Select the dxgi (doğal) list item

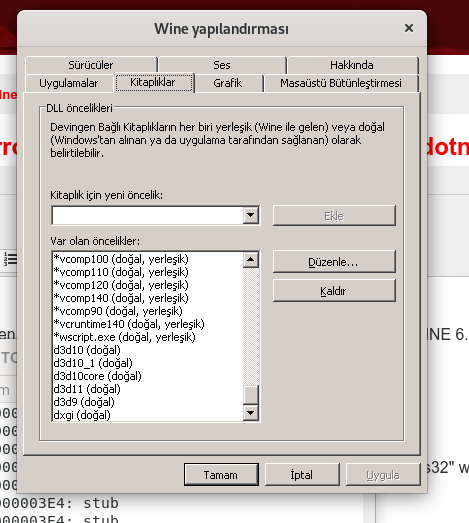point(82,415)
